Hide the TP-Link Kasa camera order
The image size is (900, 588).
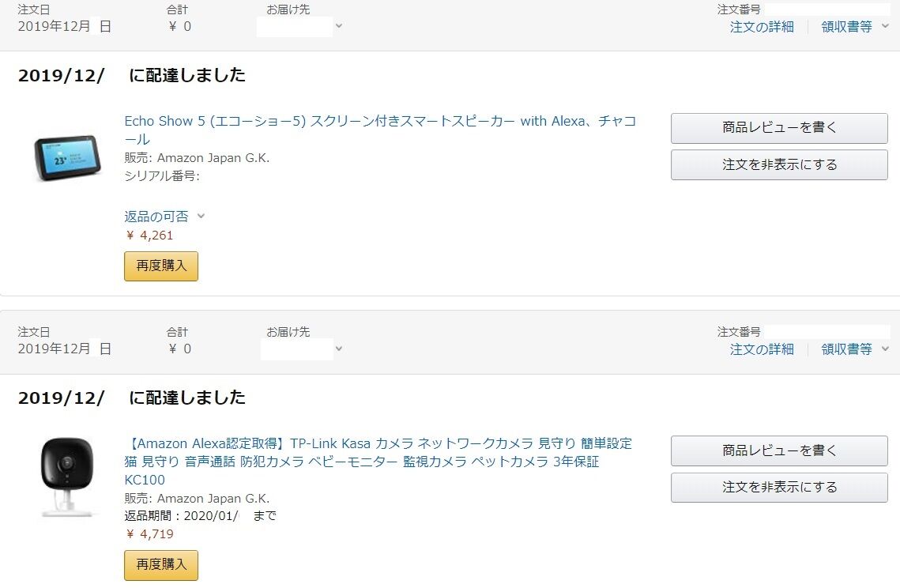coord(779,488)
